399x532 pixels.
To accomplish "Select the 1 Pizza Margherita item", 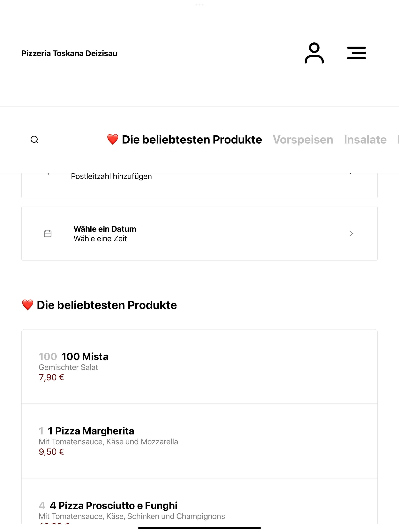I will pos(199,441).
